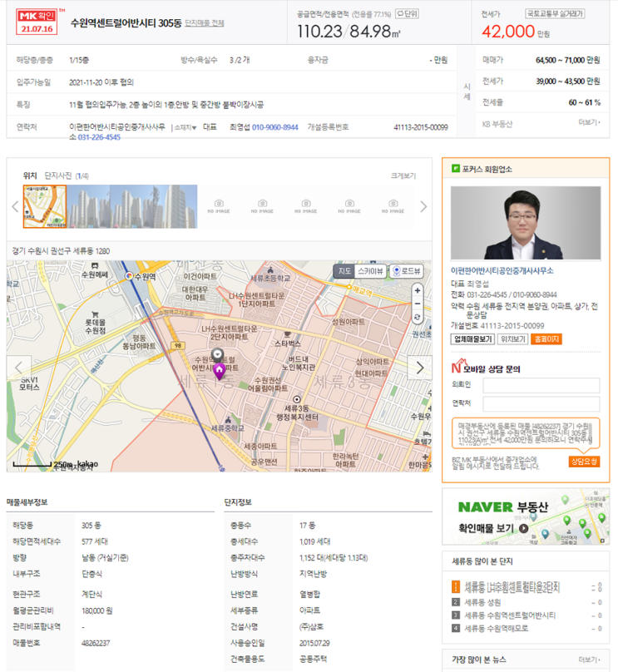Go to next thumbnail with right arrow
This screenshot has height=672, width=618.
pyautogui.click(x=423, y=206)
